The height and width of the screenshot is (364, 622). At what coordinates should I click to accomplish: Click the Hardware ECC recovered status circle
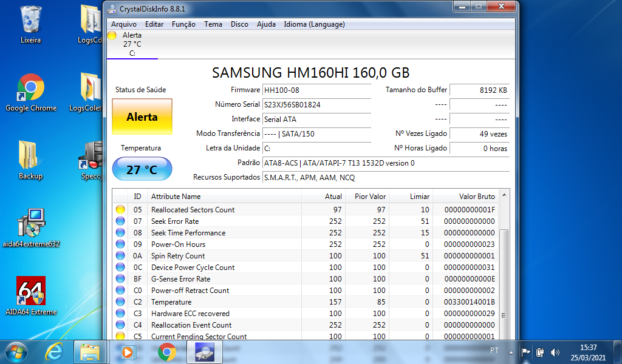[x=120, y=313]
